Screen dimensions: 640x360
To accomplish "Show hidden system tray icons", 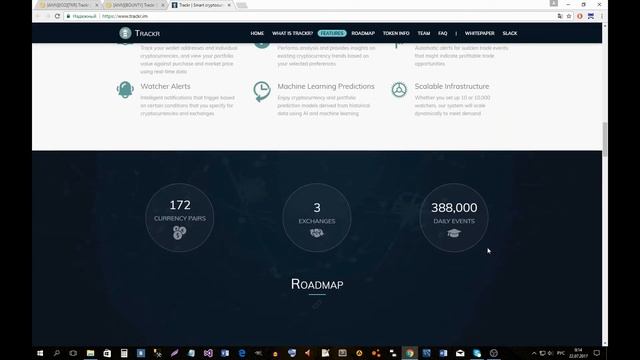I will (534, 353).
